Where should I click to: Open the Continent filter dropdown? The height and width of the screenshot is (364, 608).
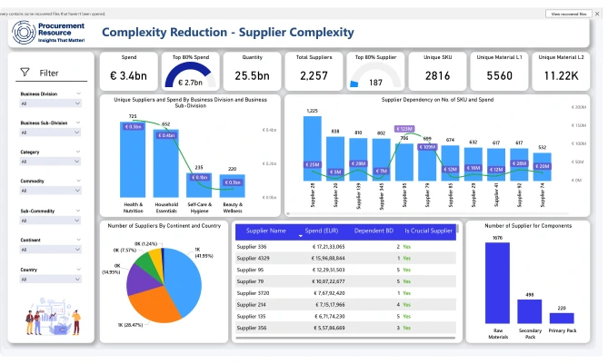[x=50, y=250]
